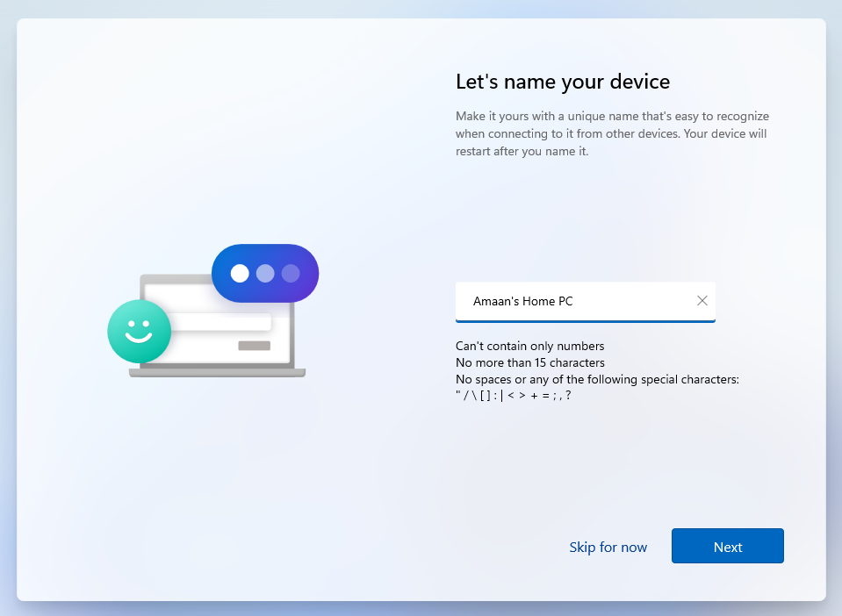Select the text Amaan's Home PC

[524, 300]
